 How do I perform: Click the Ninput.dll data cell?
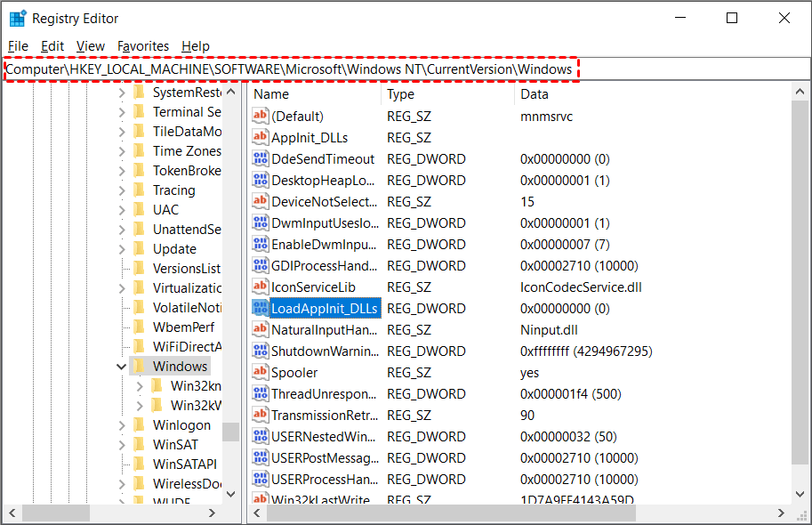tap(549, 330)
